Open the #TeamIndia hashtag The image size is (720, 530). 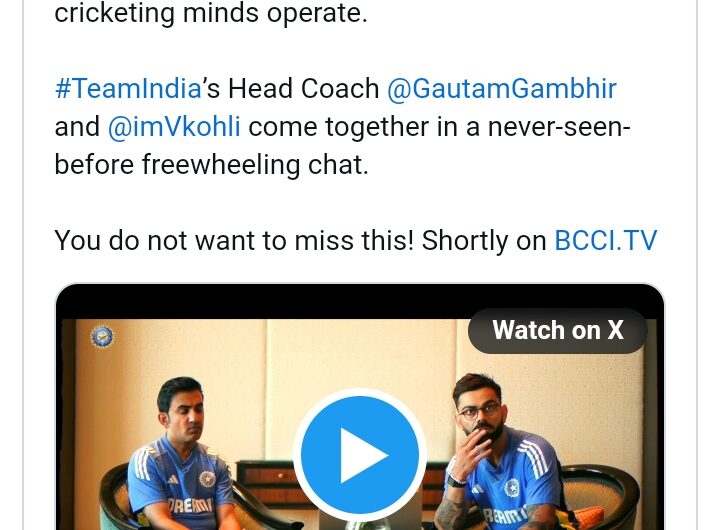pyautogui.click(x=128, y=89)
